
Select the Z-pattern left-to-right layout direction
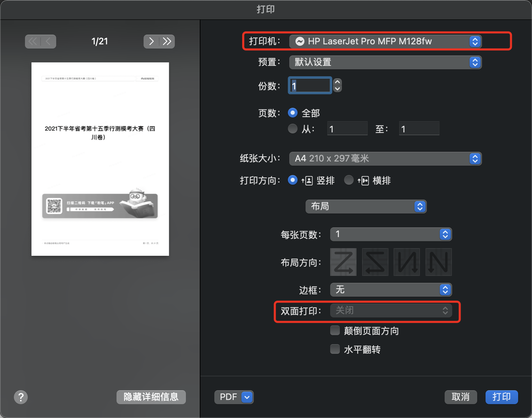[x=343, y=262]
